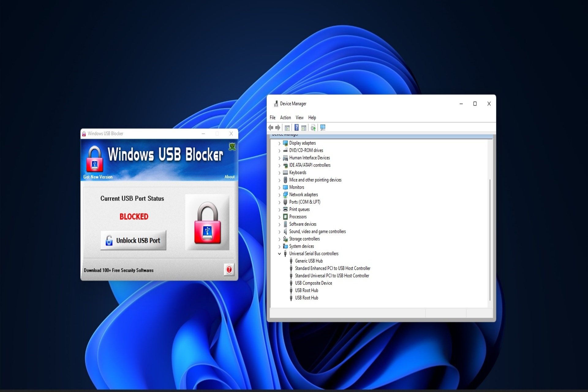Select Universal Serial Bus controllers text
Screen dimensions: 588x392
click(314, 254)
